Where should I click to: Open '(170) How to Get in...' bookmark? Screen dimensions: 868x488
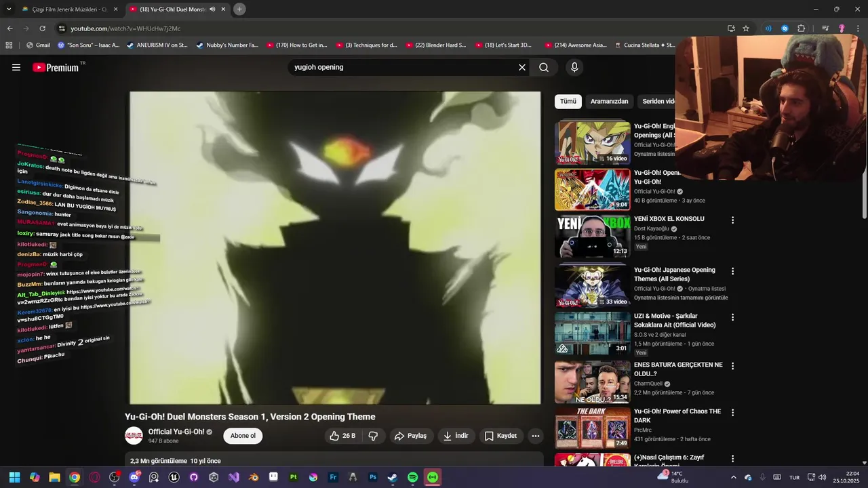point(296,45)
